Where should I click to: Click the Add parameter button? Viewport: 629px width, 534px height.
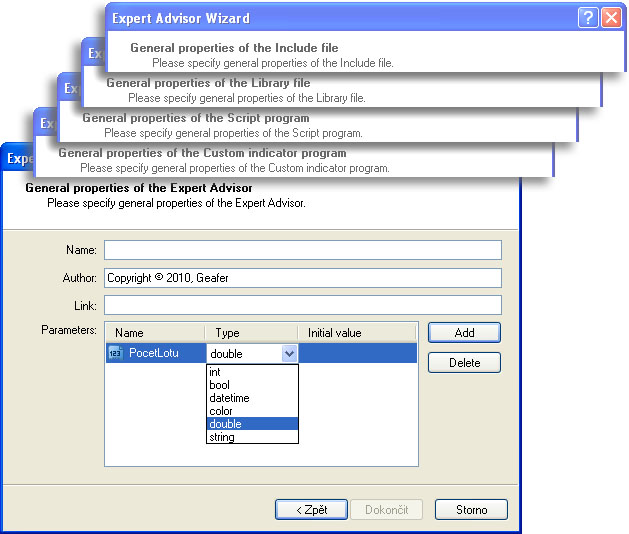tap(464, 332)
